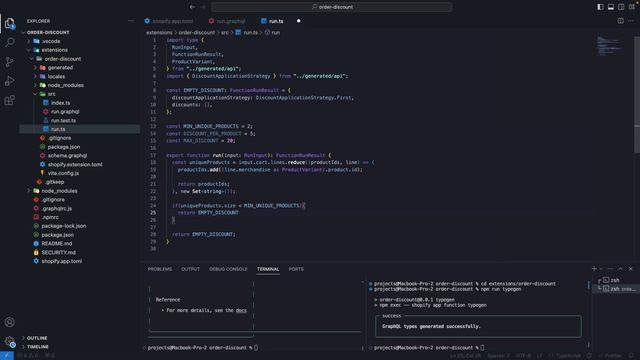Open terminal panel More Actions ellipsis
This screenshot has height=360, width=640.
(610, 269)
